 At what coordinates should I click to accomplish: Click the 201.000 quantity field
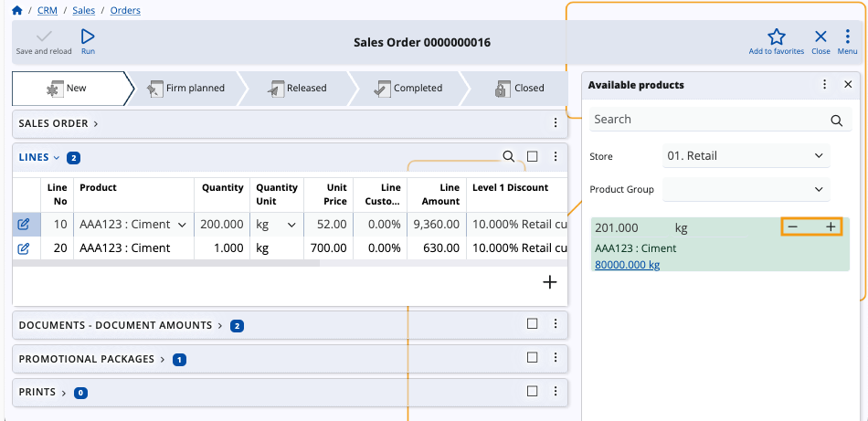point(631,227)
